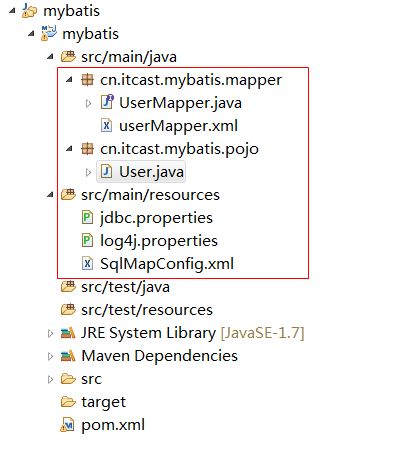Click the src/test/resources folder icon
This screenshot has height=467, width=393.
tap(68, 310)
